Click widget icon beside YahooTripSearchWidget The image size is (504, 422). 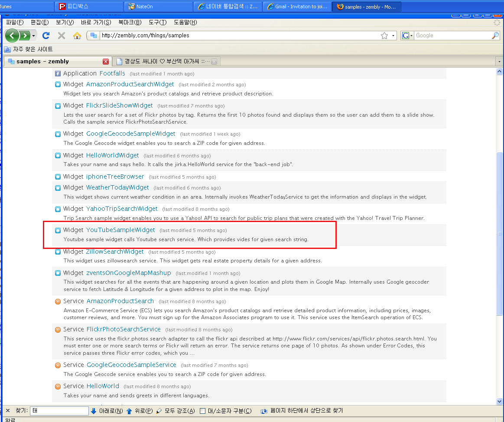pyautogui.click(x=58, y=209)
